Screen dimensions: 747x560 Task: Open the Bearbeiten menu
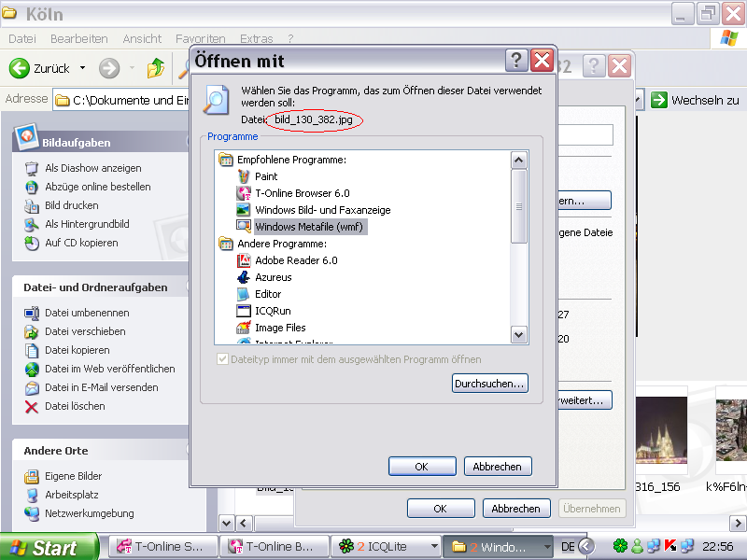pos(79,38)
